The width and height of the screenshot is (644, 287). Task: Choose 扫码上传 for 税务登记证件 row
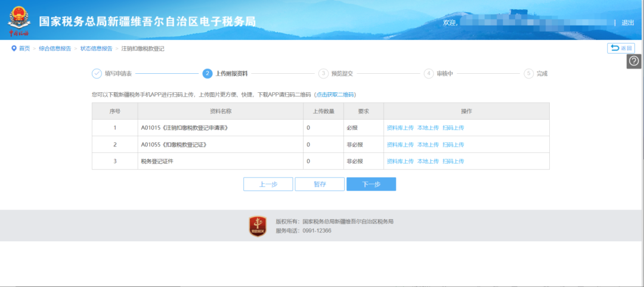click(x=453, y=161)
